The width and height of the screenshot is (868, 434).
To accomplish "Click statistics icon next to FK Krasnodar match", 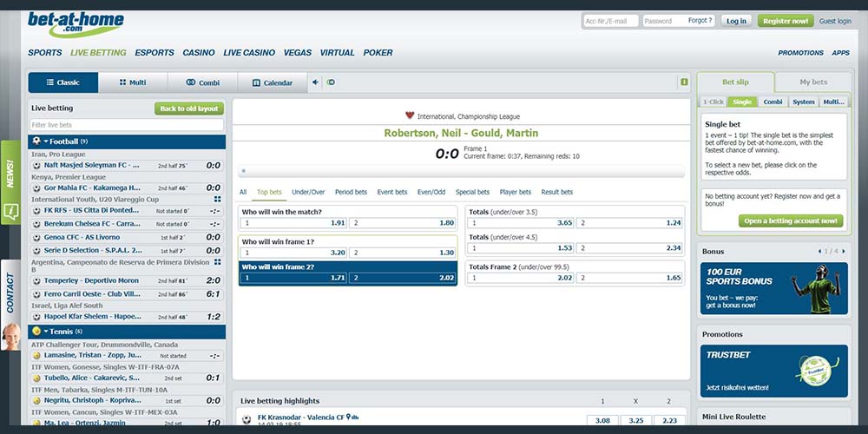I will [x=353, y=418].
